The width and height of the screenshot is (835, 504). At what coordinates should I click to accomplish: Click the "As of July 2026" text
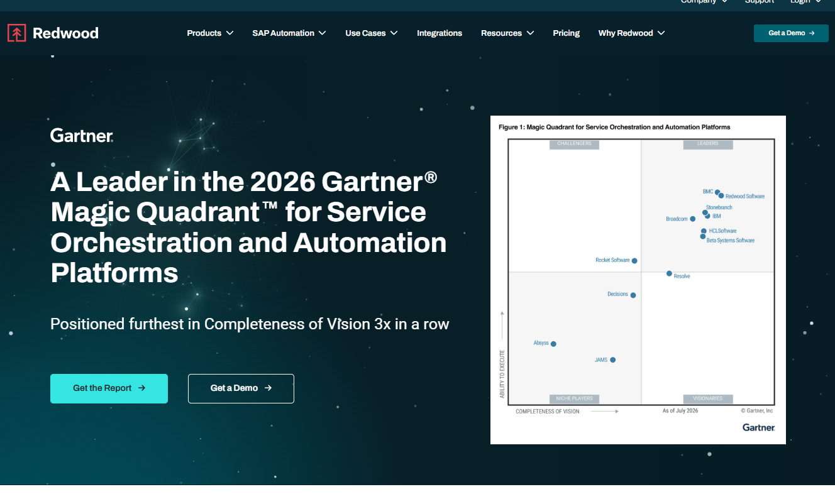(680, 411)
